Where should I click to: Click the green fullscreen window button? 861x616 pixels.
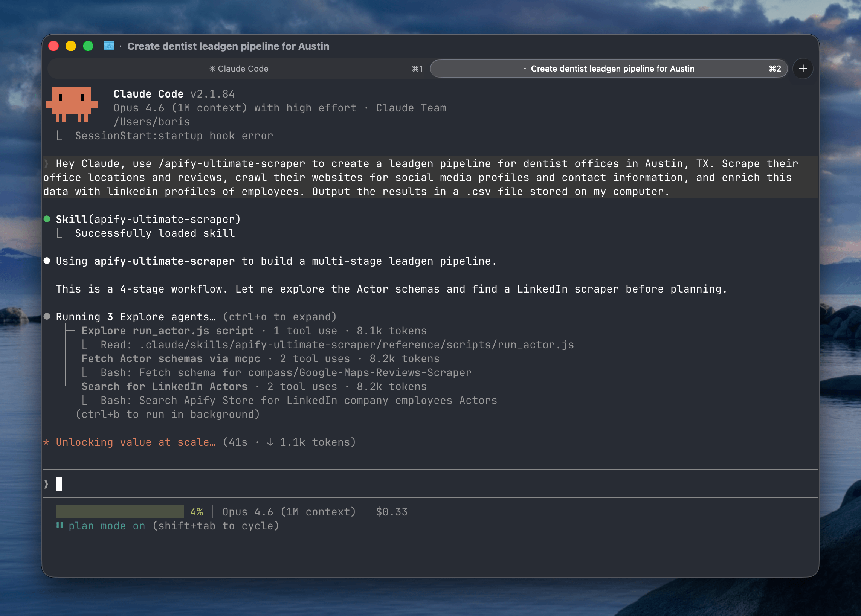click(x=88, y=46)
